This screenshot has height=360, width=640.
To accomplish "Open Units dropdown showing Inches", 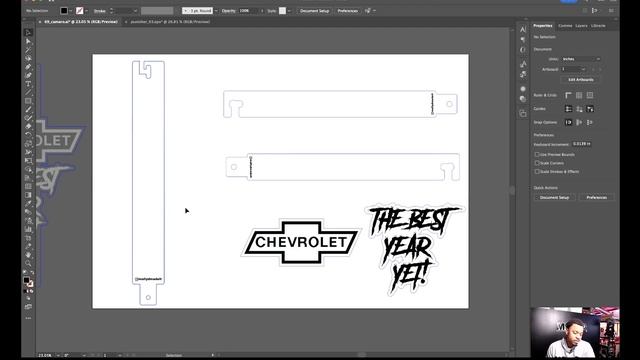I will (x=581, y=59).
